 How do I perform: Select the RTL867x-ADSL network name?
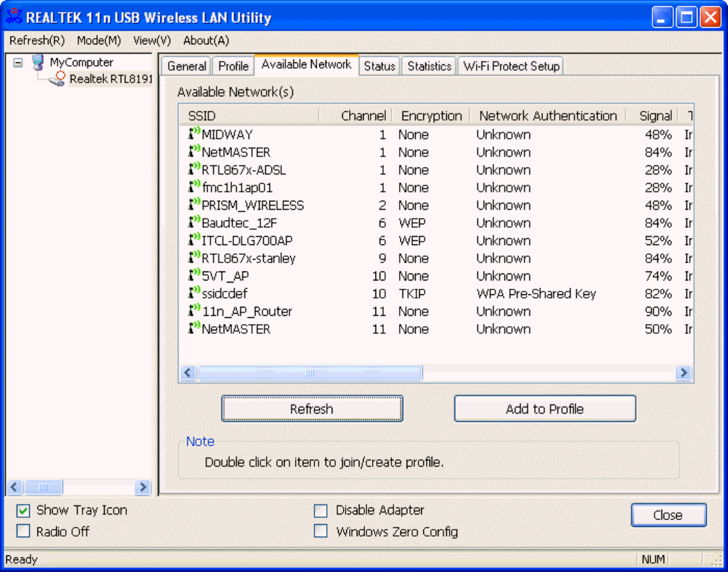244,170
